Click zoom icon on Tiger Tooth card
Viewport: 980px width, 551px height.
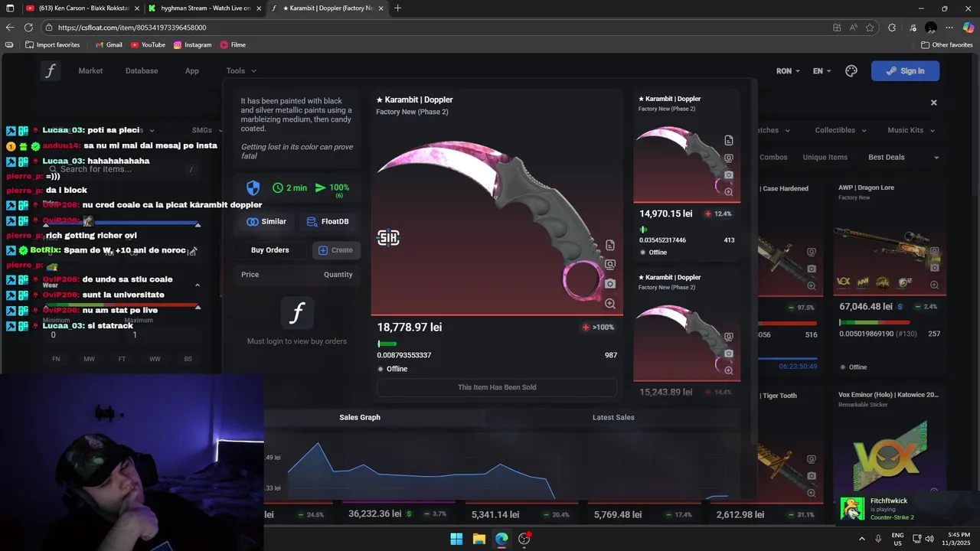click(x=812, y=493)
